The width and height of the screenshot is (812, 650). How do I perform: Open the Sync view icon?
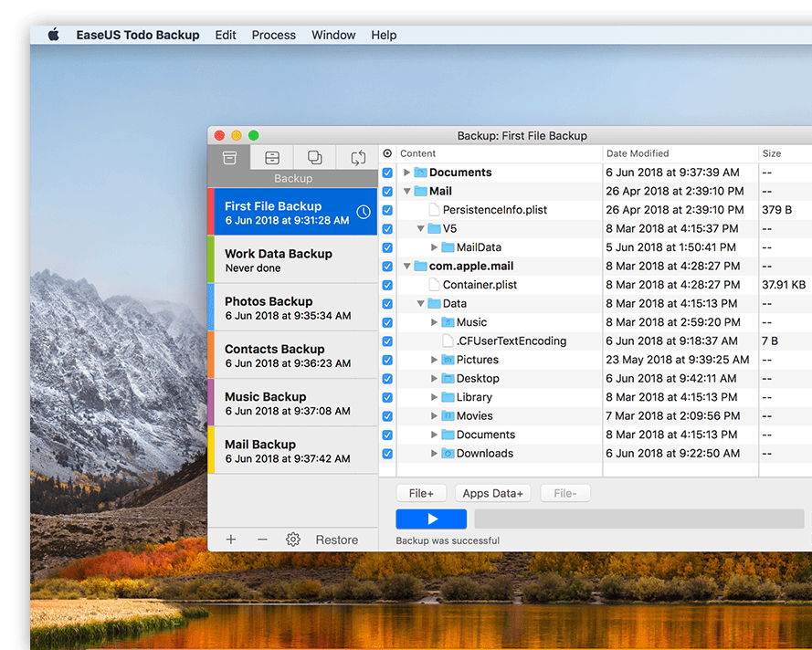click(x=357, y=157)
